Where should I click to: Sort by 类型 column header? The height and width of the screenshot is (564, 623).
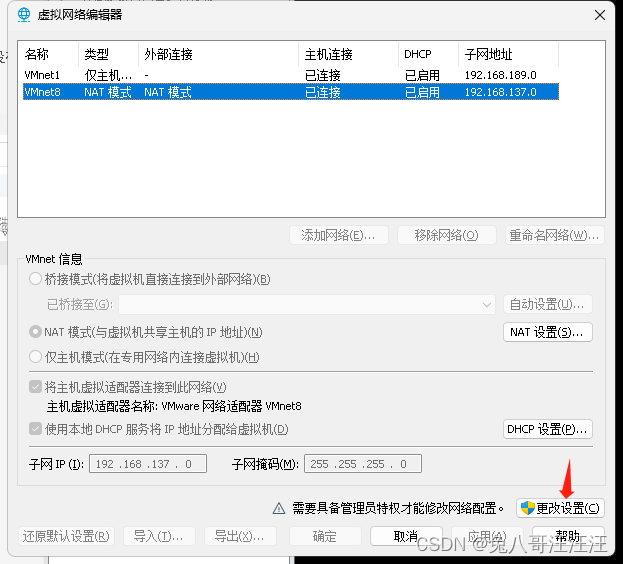(x=108, y=54)
